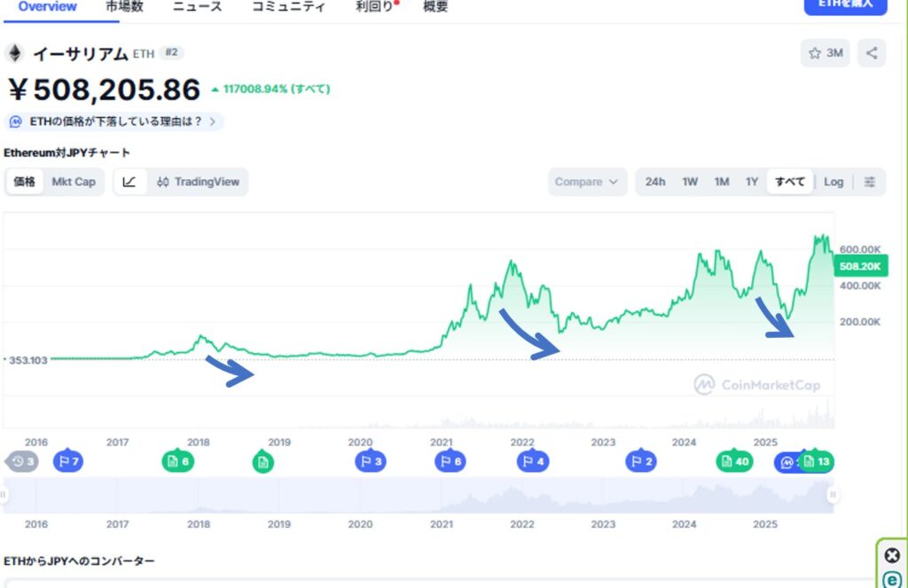Viewport: 908px width, 588px height.
Task: Select the 1Y time range
Action: point(752,182)
